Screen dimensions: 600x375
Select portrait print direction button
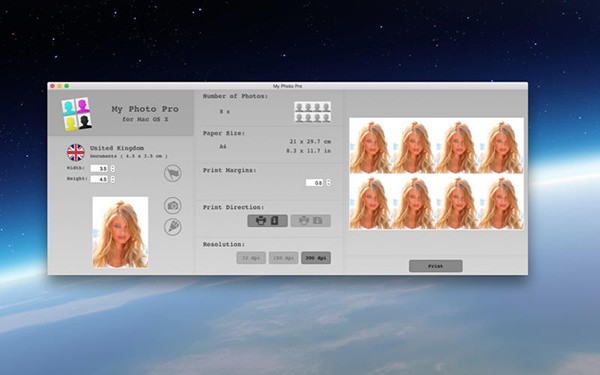pos(267,221)
